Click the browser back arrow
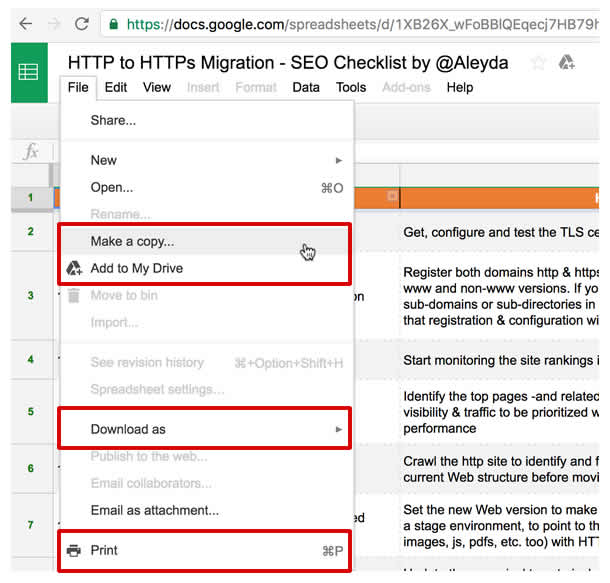 click(26, 24)
